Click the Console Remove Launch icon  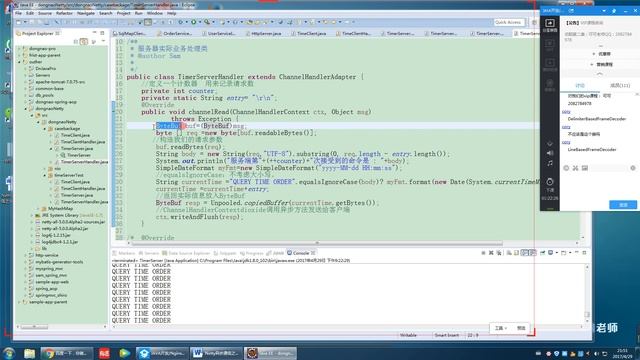(491, 253)
